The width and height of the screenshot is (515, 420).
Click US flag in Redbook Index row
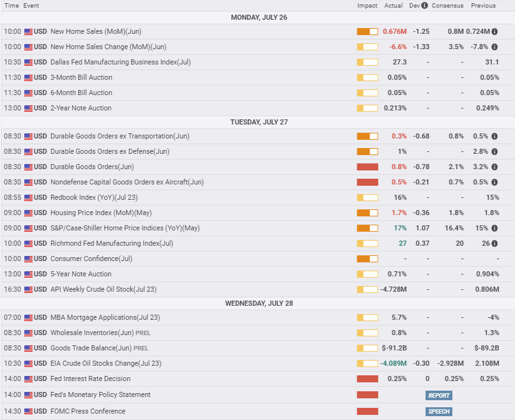[29, 197]
